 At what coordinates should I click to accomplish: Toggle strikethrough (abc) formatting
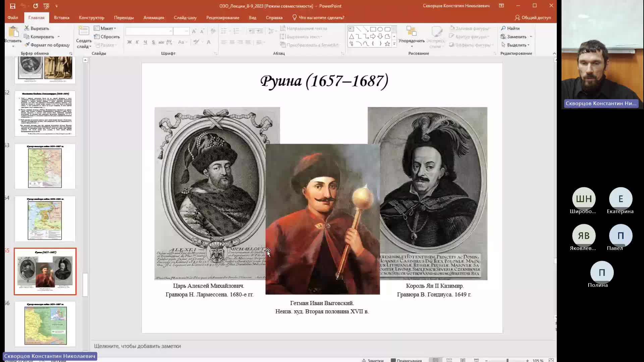161,42
